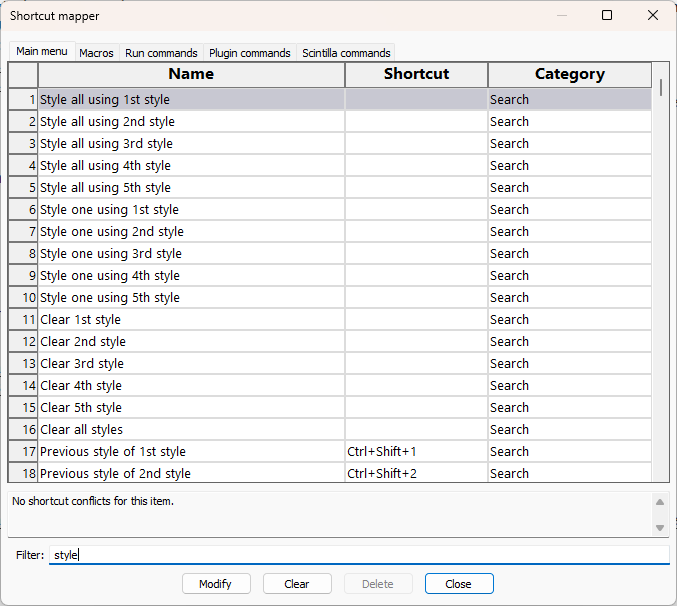The image size is (677, 606).
Task: Click the Category column header
Action: coord(569,75)
